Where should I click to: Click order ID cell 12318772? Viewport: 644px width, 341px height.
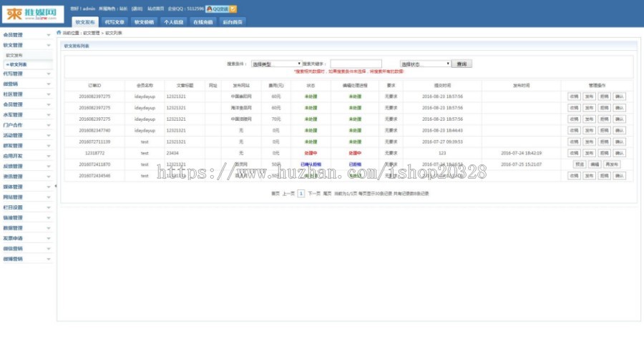(94, 153)
